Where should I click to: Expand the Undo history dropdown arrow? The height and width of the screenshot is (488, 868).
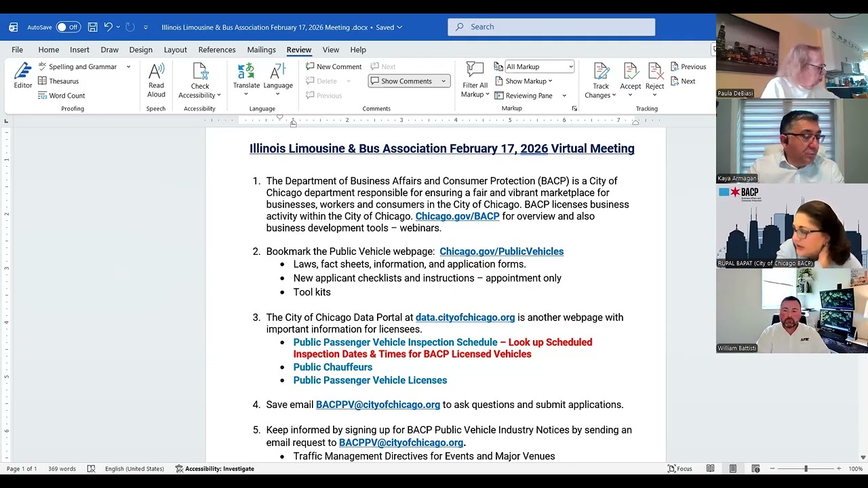pos(118,27)
